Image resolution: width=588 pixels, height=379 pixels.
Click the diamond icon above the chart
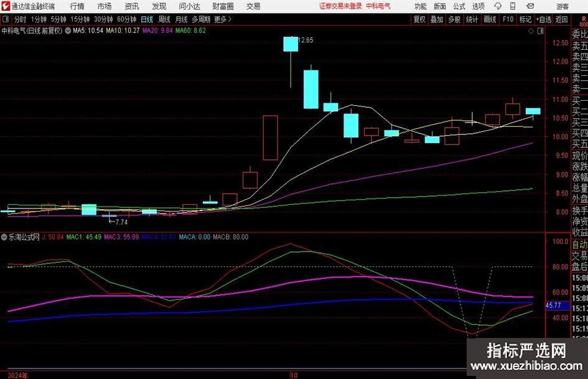coord(531,31)
